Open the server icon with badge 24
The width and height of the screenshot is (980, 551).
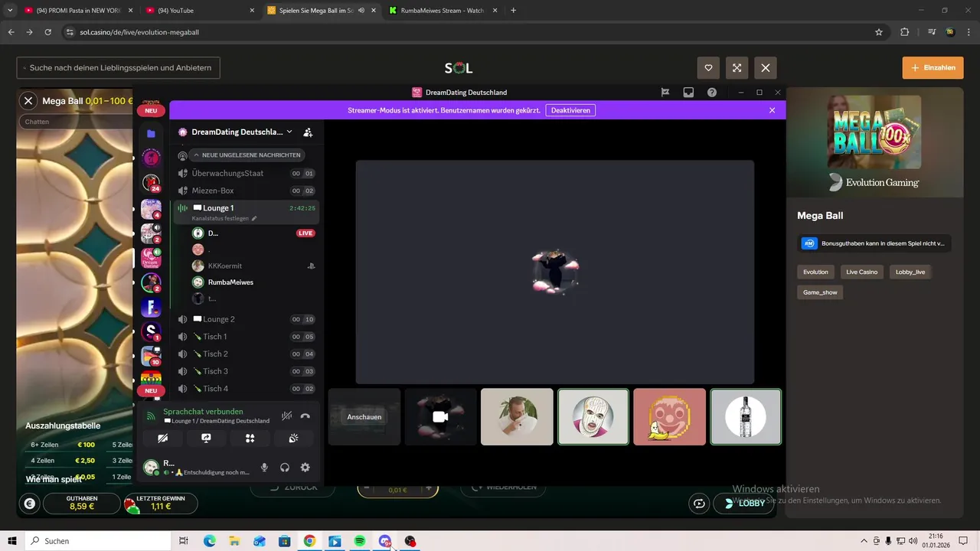pyautogui.click(x=151, y=183)
